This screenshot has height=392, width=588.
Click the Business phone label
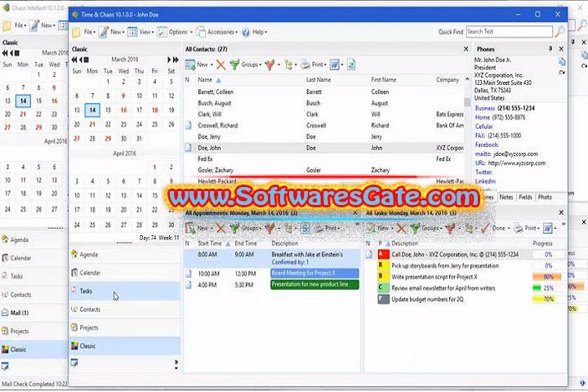pyautogui.click(x=485, y=109)
